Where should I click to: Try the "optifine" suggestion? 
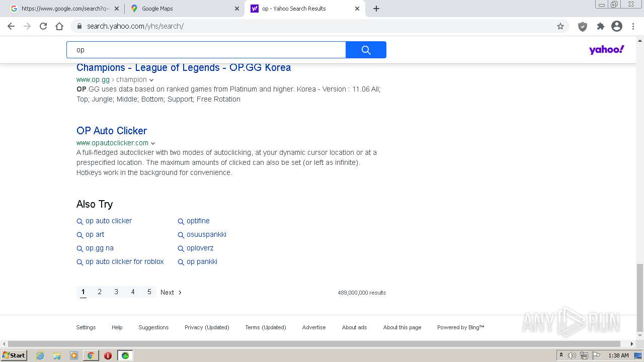click(x=198, y=221)
